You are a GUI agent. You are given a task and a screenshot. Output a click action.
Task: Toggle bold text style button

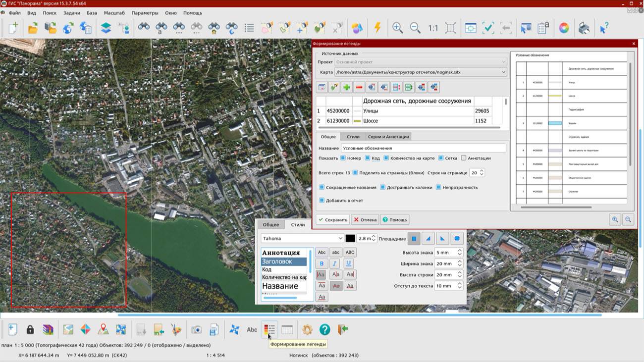322,263
